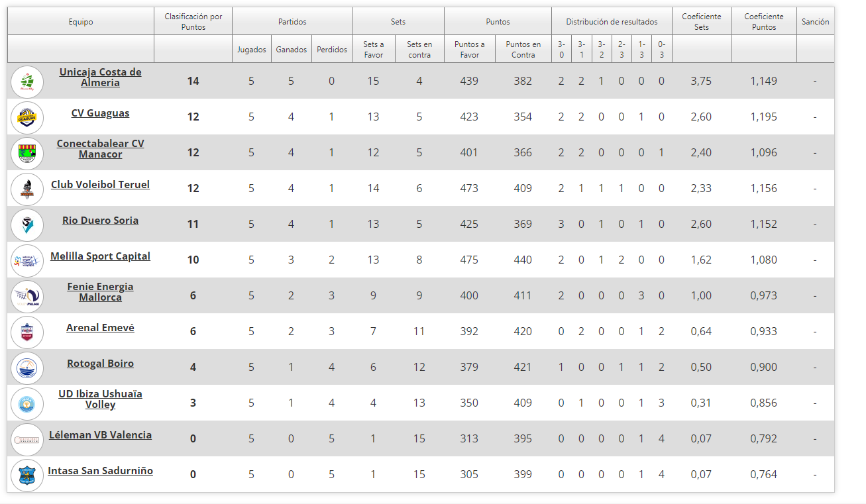Image resolution: width=866 pixels, height=504 pixels.
Task: Click the Puntos en Contra sub-header
Action: point(523,50)
